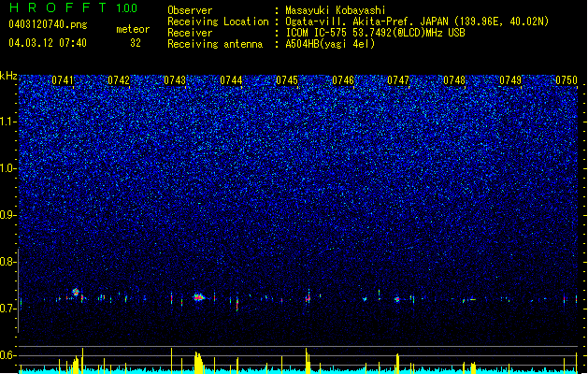Select ICOM IC-575 53.7492 MHz USB text
588x374 pixels.
[x=376, y=33]
